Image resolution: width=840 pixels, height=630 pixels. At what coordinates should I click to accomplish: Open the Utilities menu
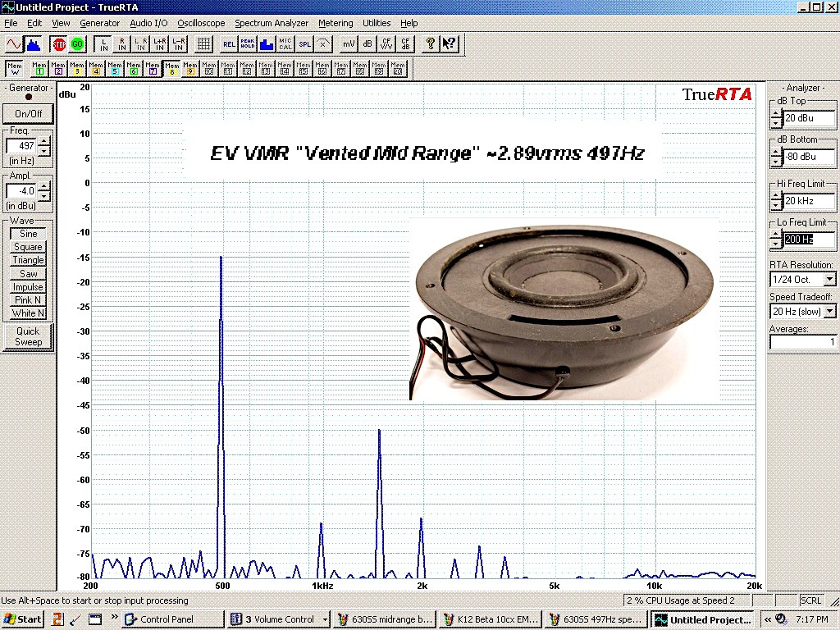click(377, 23)
